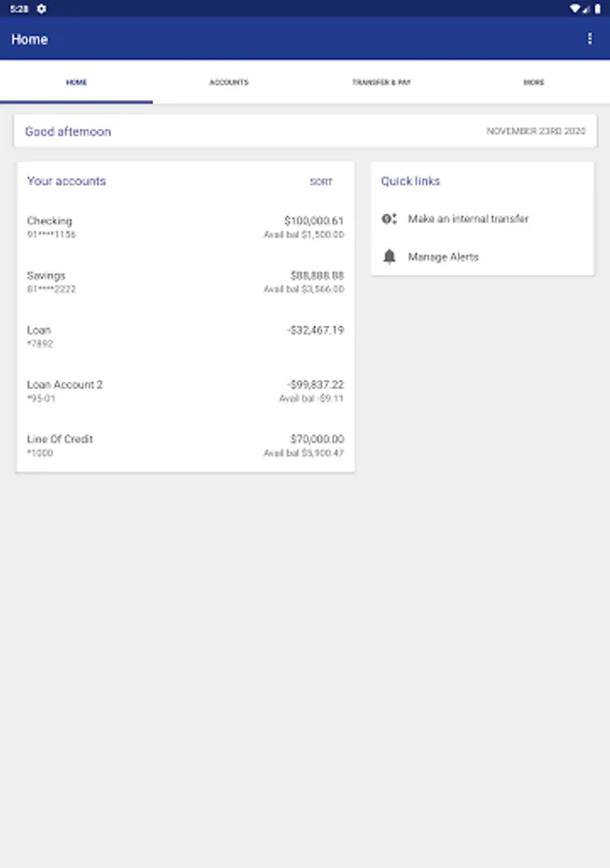Tap the Wi-Fi status icon
Viewport: 610px width, 868px height.
[x=574, y=8]
